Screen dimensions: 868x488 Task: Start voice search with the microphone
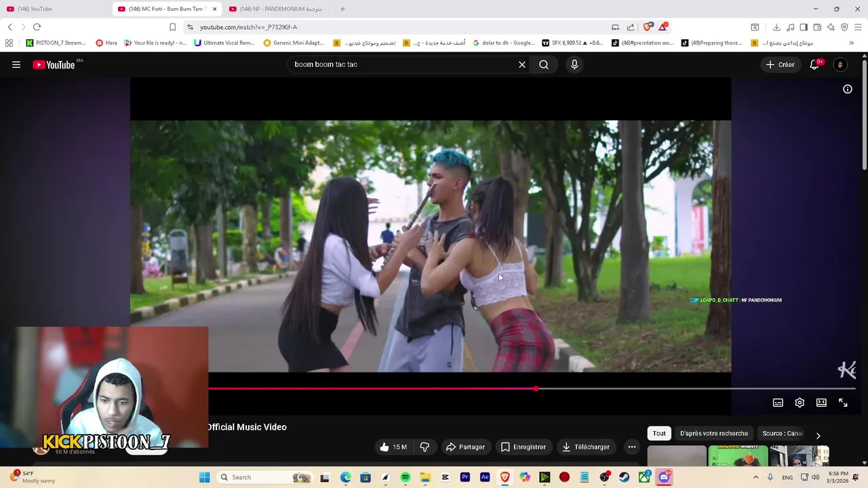coord(574,64)
